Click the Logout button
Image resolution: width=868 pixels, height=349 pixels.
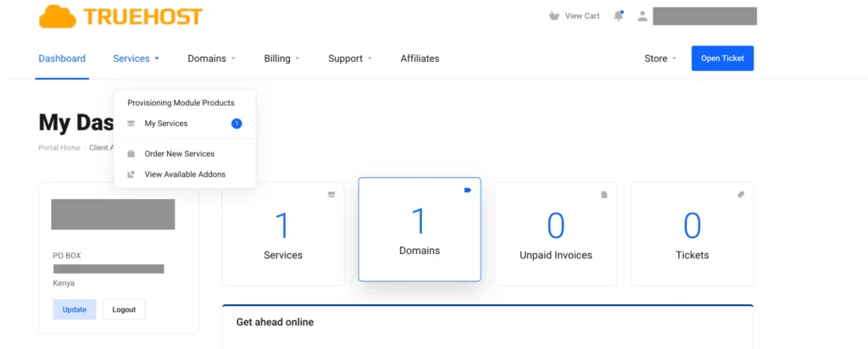tap(124, 310)
